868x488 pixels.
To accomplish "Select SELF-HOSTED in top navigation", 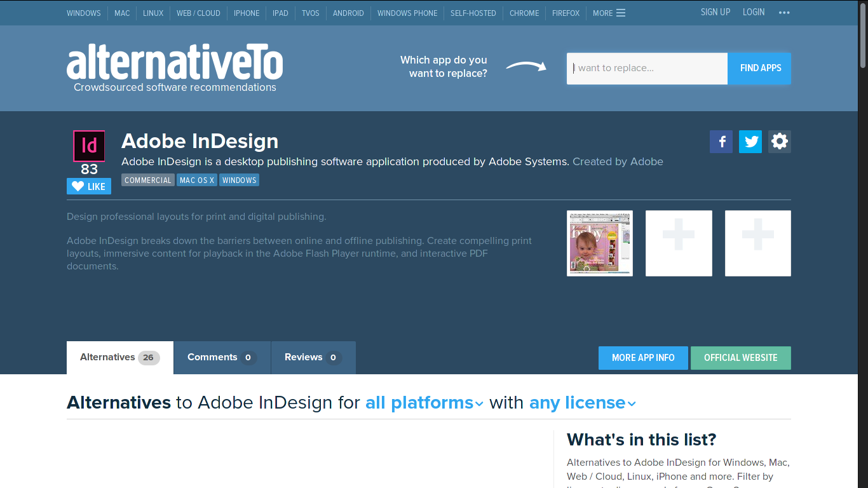I will (x=473, y=13).
